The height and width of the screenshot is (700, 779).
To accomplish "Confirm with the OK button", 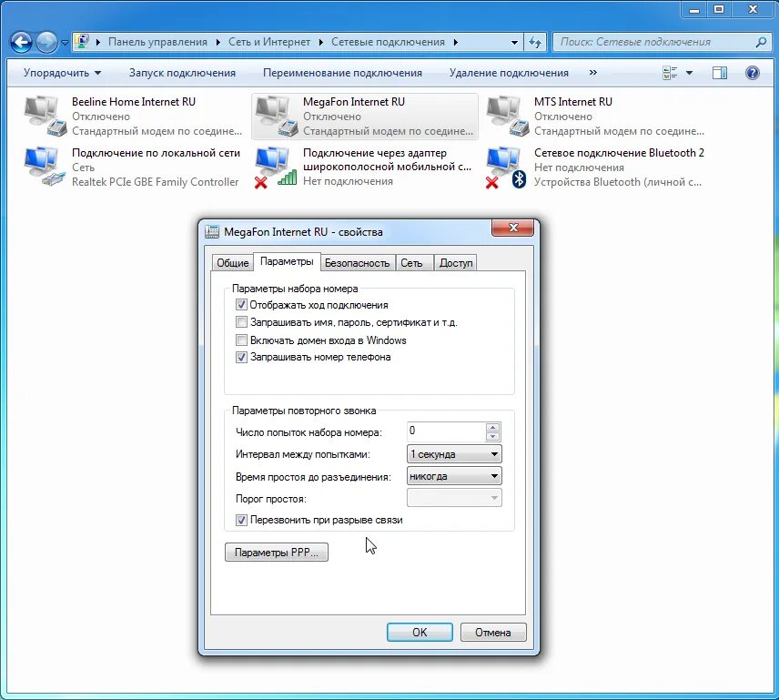I will (x=420, y=632).
